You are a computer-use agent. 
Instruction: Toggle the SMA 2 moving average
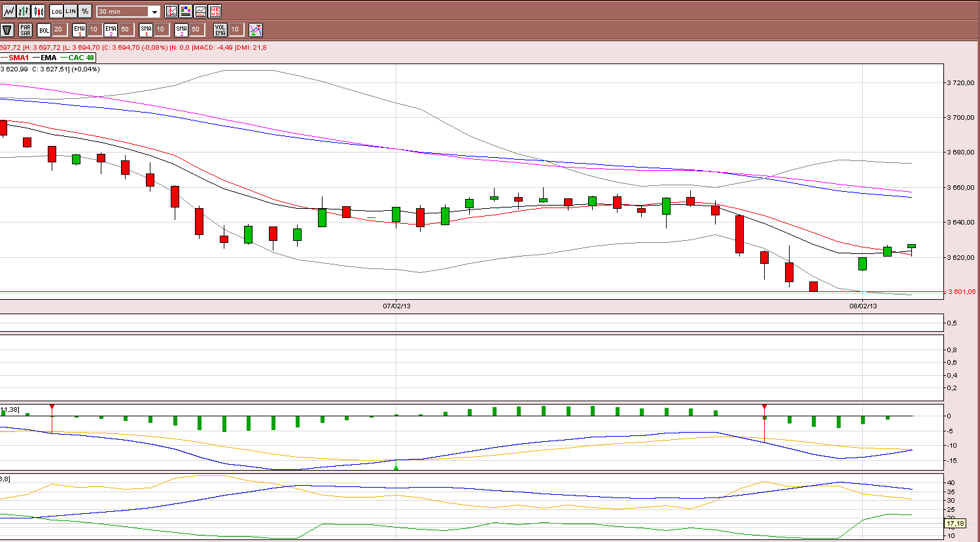point(181,29)
